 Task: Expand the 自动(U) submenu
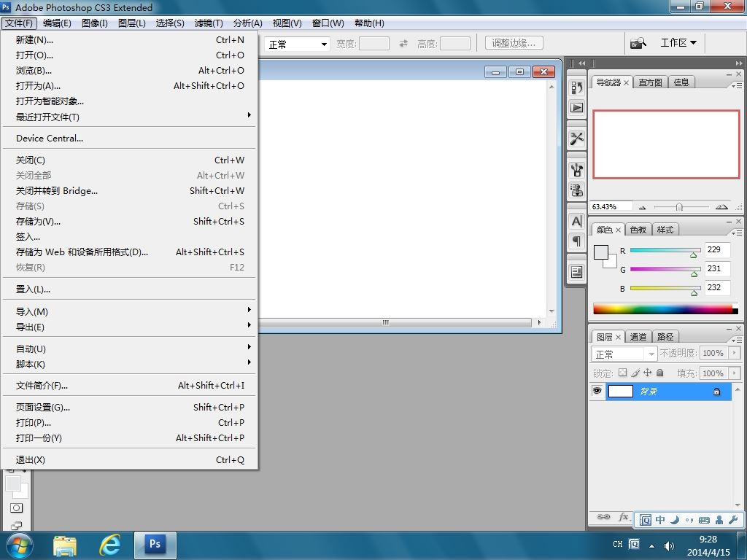[x=130, y=349]
